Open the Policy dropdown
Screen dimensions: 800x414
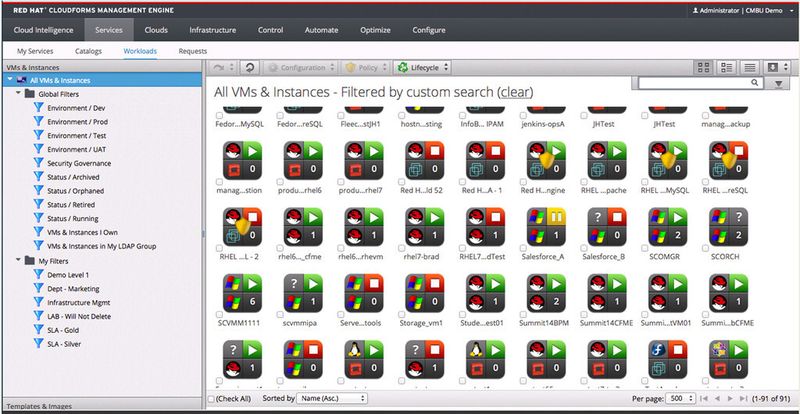pyautogui.click(x=366, y=67)
